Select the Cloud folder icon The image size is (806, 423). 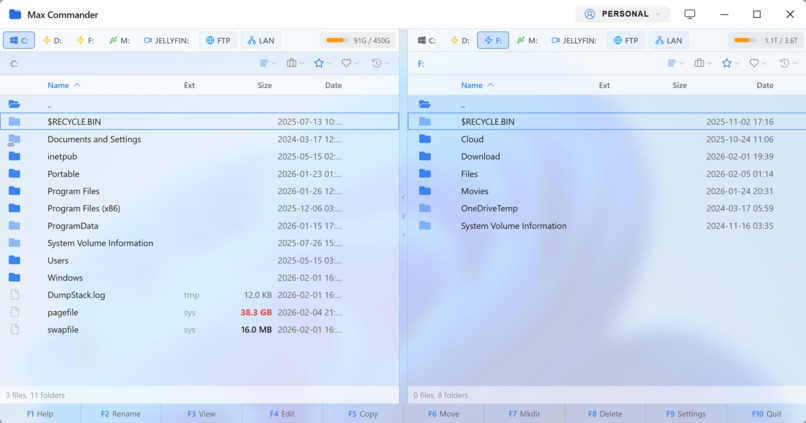pos(425,139)
